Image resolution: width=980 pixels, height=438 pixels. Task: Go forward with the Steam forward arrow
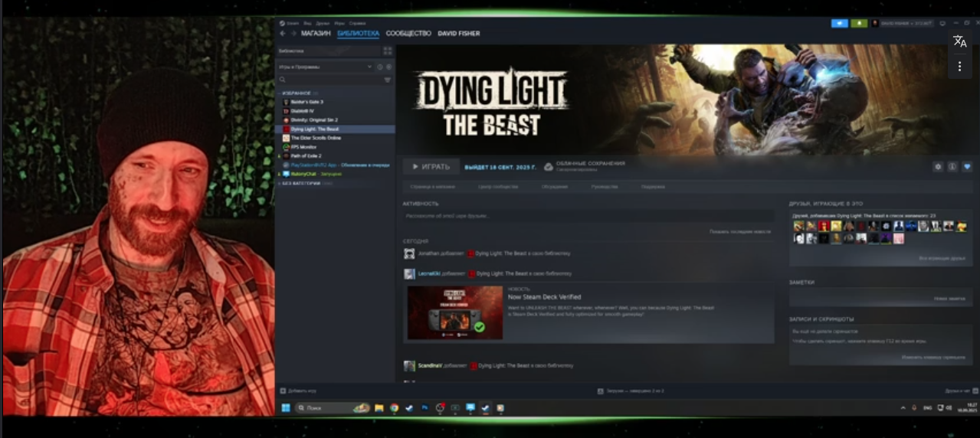click(x=293, y=34)
